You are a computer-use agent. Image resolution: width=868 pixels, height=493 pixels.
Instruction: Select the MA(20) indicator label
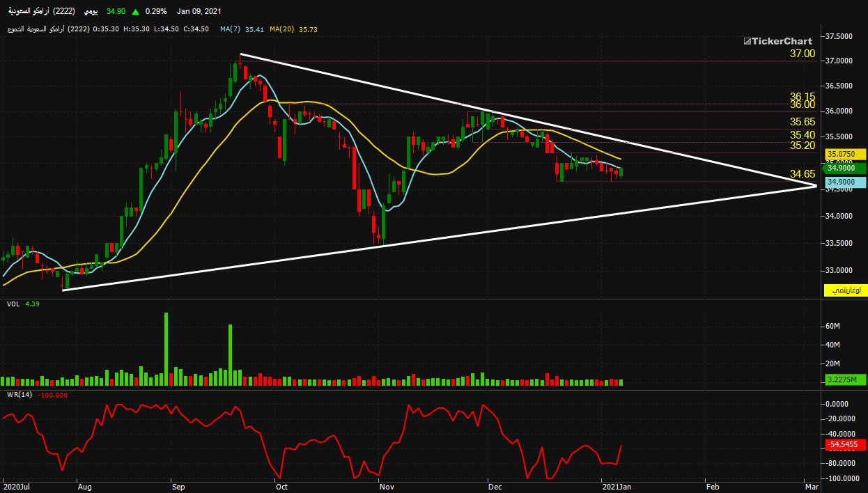pyautogui.click(x=289, y=29)
